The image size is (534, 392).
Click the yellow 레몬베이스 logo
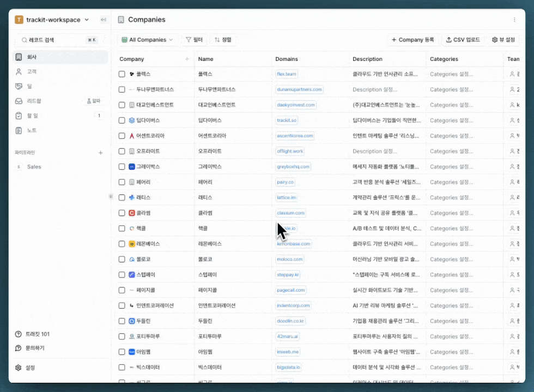pos(132,244)
